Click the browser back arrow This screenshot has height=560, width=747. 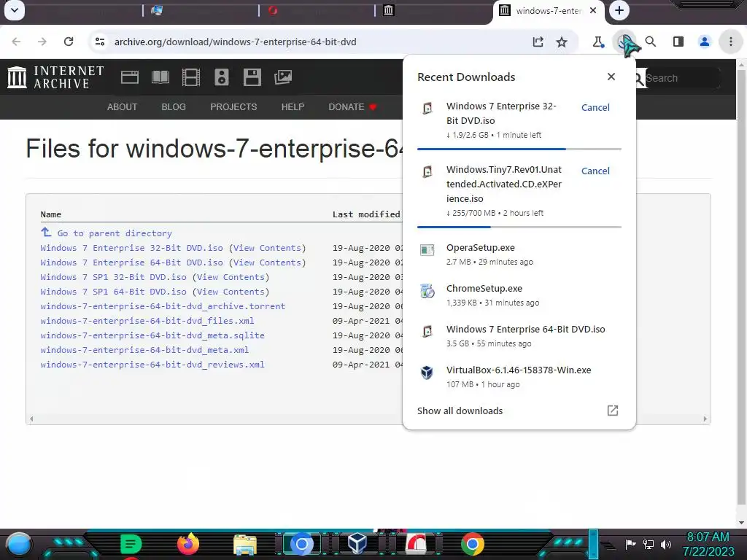pyautogui.click(x=16, y=42)
